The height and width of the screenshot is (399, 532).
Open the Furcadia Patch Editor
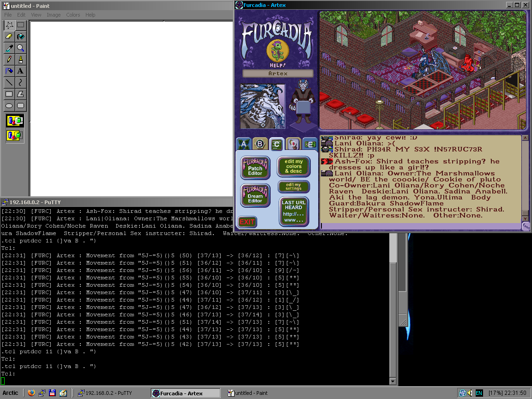[x=255, y=167]
